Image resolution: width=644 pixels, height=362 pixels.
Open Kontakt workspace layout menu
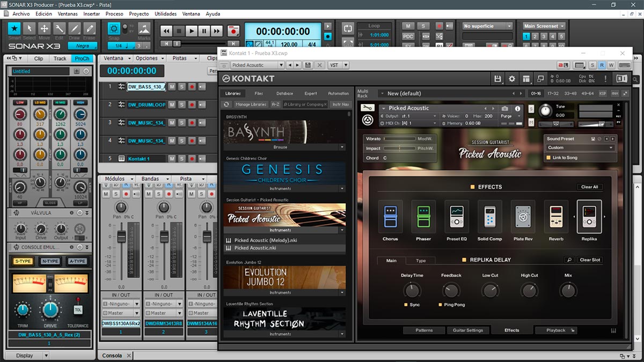pyautogui.click(x=526, y=79)
